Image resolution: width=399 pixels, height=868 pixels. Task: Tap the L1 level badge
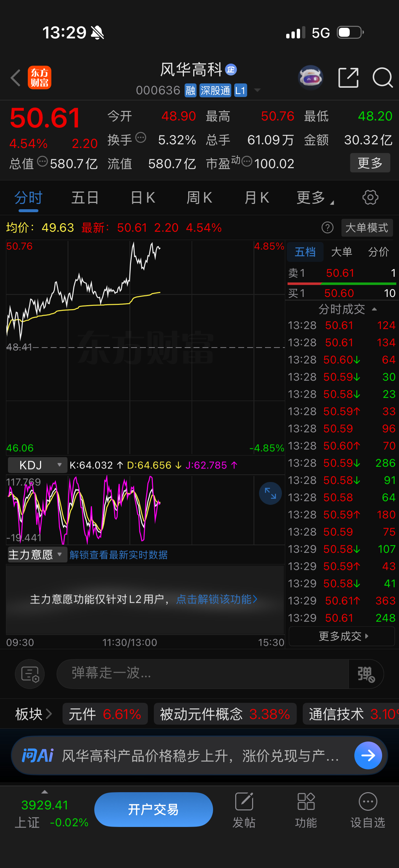tap(241, 90)
